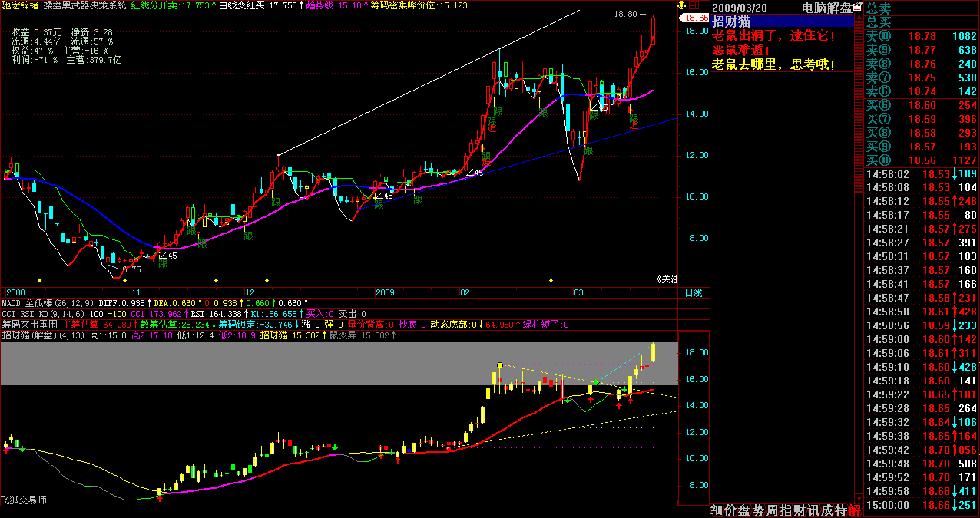This screenshot has height=518, width=980.
Task: Open the 势 tab in bottom tab row
Action: pyautogui.click(x=760, y=510)
